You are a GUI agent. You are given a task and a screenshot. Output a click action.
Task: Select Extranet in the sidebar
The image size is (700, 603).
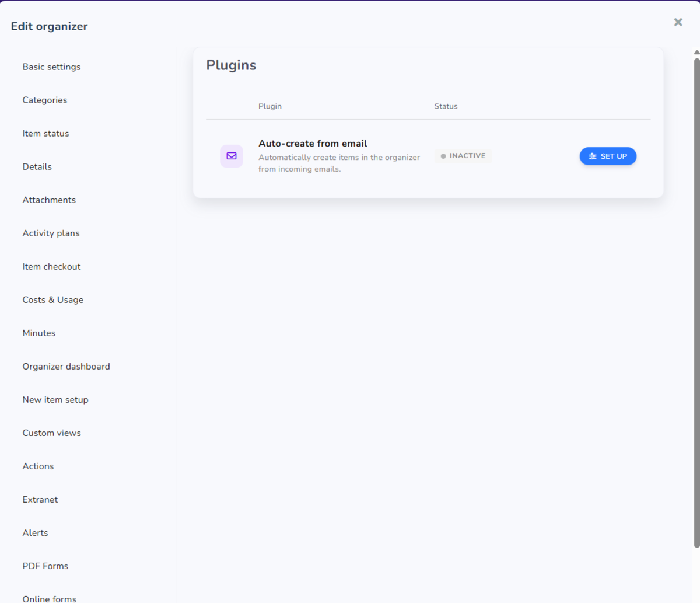click(x=40, y=499)
